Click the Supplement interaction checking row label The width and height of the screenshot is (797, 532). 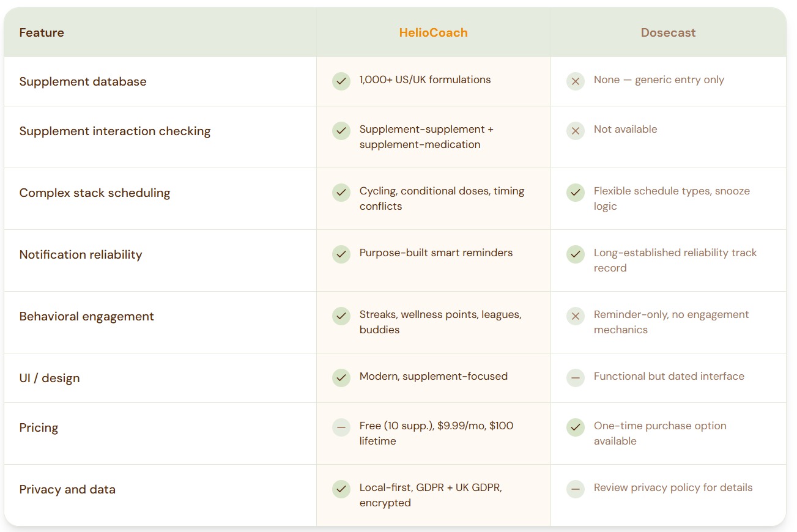(x=115, y=131)
